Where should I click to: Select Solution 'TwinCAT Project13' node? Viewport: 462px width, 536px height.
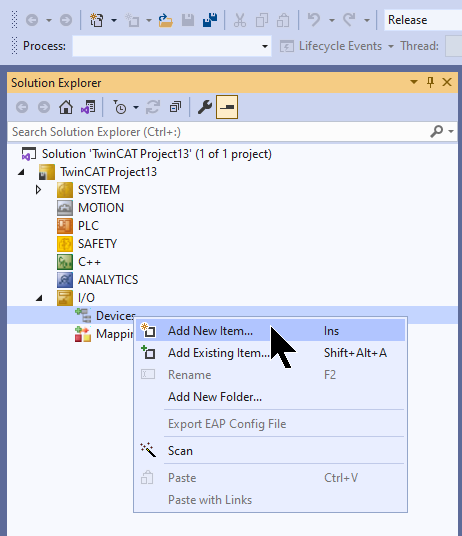point(157,154)
